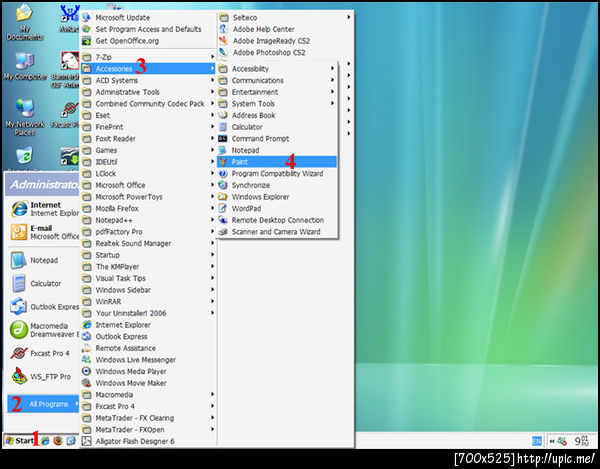The image size is (600, 469).
Task: Click Macromedia Dreamweaver icon in Start menu
Action: [18, 330]
